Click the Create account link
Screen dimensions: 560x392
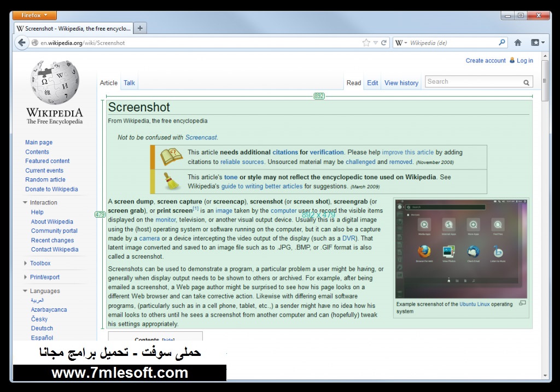(x=486, y=61)
